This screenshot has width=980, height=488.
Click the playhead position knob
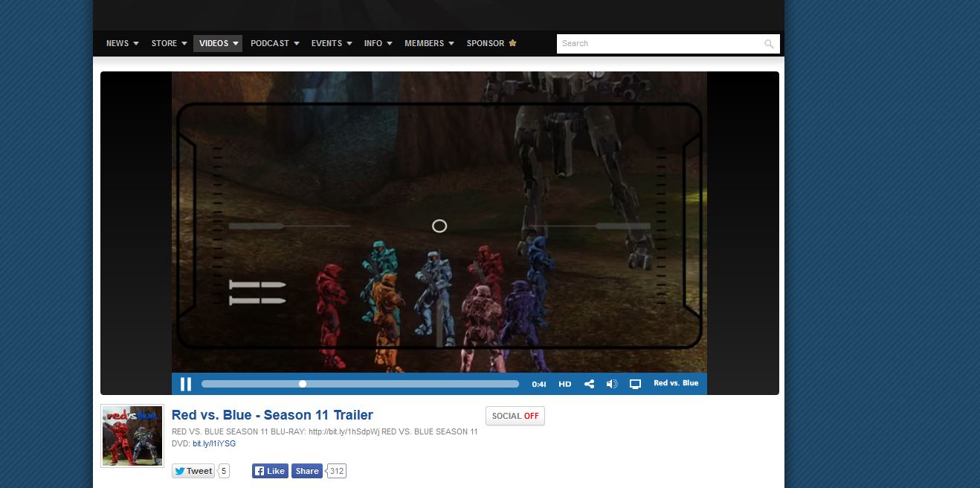click(x=303, y=384)
